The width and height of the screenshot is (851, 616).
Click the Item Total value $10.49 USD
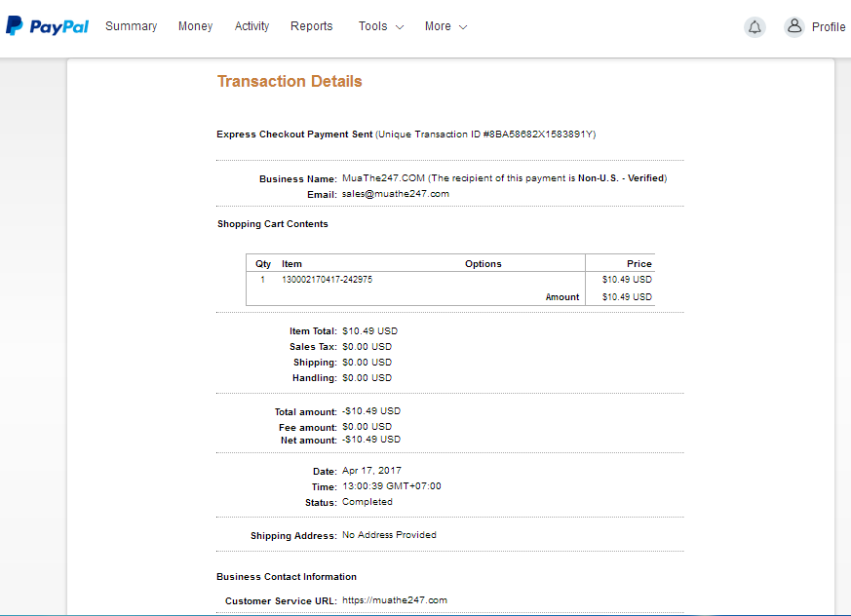(369, 331)
